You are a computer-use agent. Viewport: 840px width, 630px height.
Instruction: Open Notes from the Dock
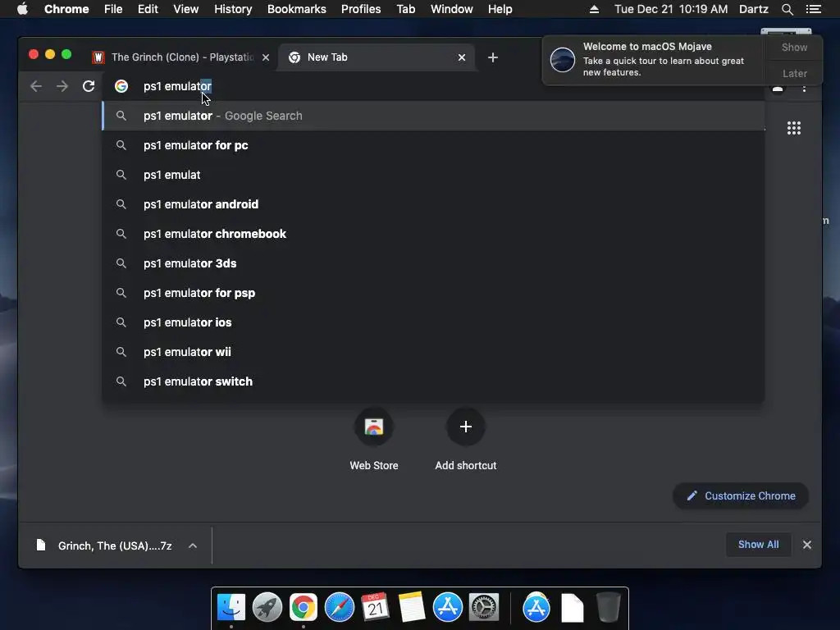click(412, 608)
